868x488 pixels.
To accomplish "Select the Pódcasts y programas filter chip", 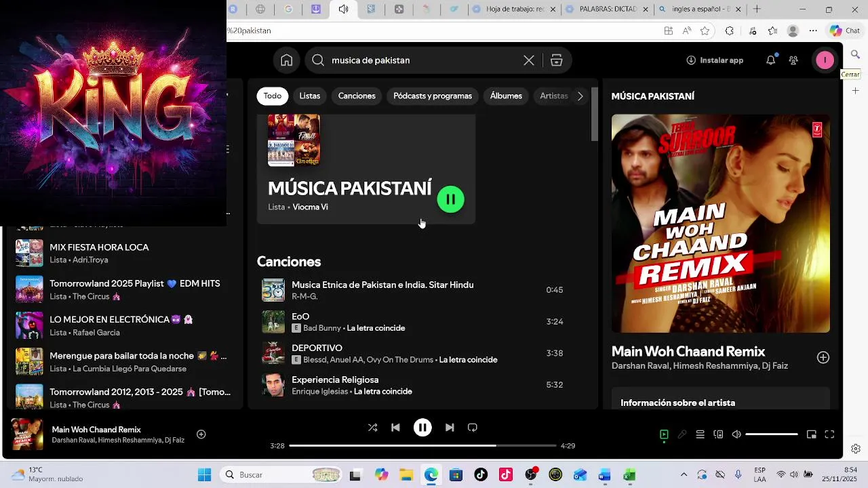I will [433, 96].
